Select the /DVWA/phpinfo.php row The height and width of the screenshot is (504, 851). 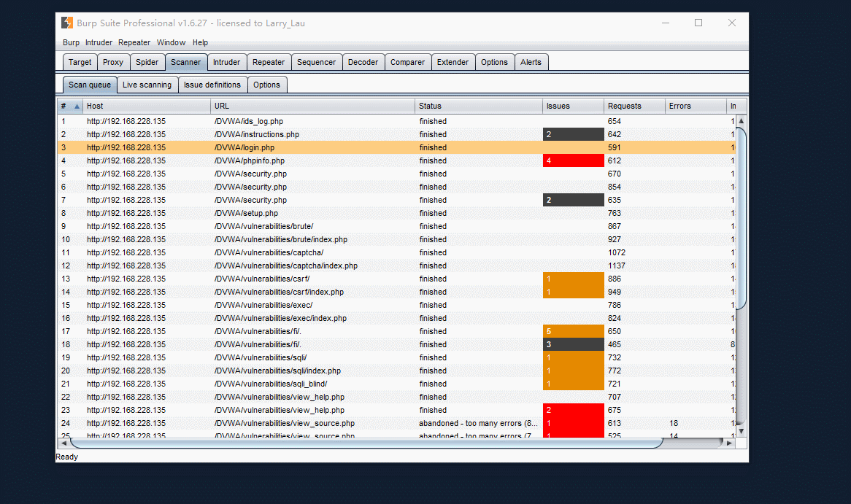(x=397, y=160)
